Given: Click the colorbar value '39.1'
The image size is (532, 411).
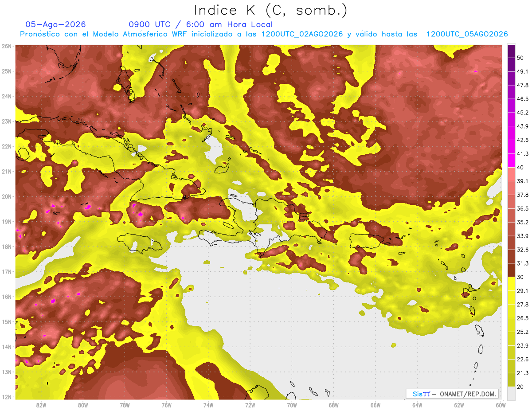Looking at the screenshot, I should click(x=523, y=181).
